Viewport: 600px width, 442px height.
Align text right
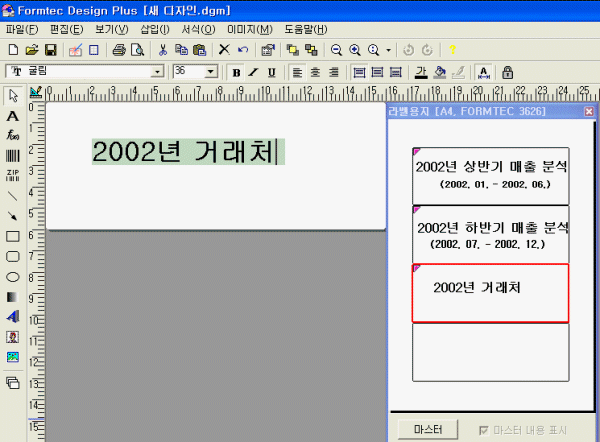pos(334,72)
